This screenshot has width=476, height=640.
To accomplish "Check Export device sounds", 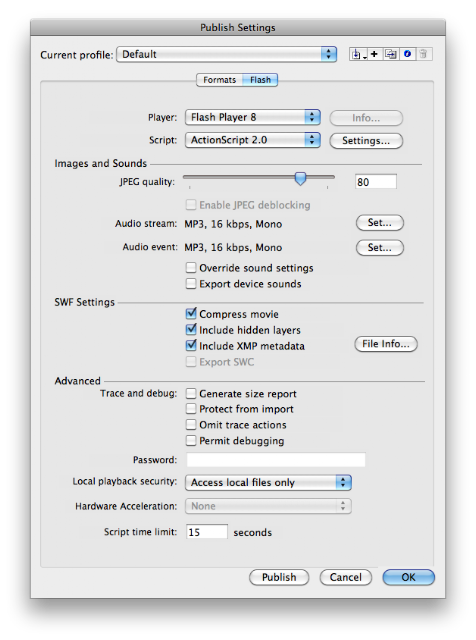I will 191,284.
